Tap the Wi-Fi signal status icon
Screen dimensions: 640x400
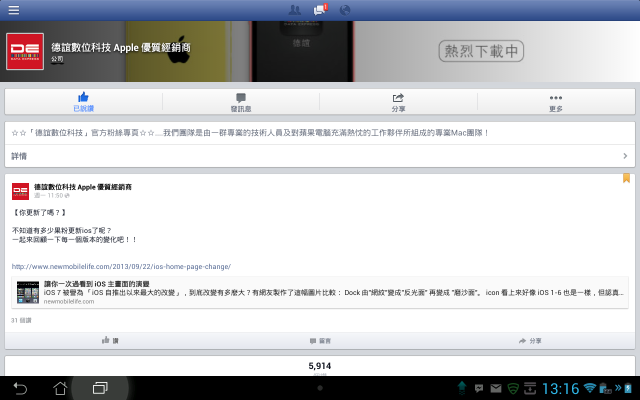[589, 388]
